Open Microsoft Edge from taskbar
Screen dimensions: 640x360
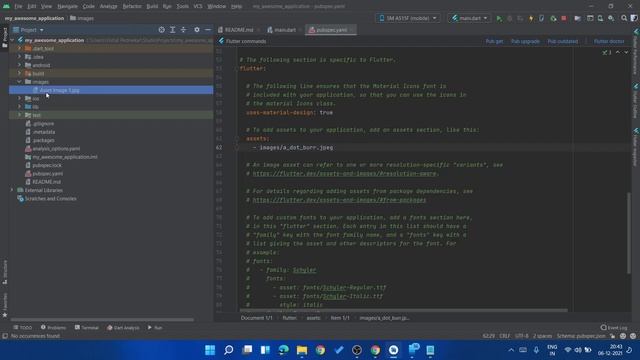coord(284,350)
